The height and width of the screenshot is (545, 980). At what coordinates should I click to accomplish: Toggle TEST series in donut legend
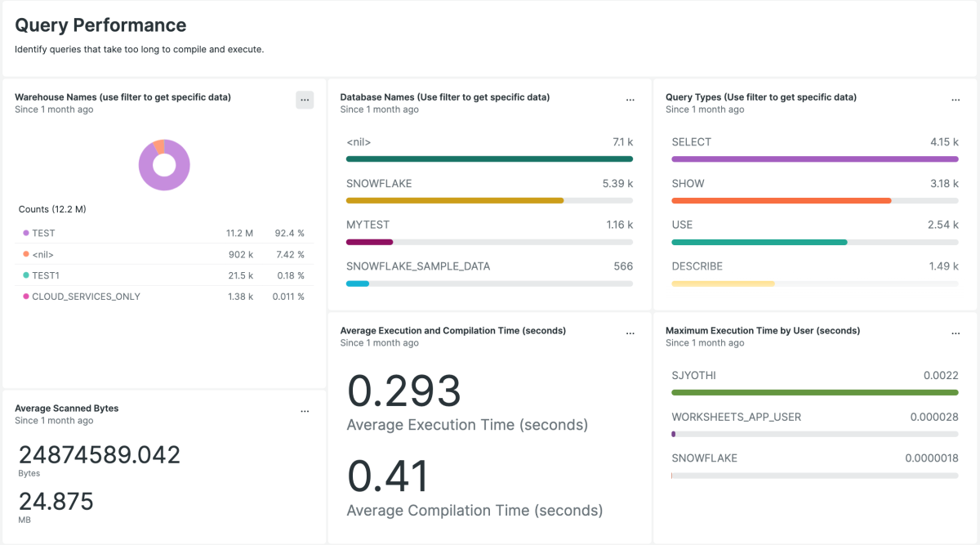pyautogui.click(x=43, y=233)
